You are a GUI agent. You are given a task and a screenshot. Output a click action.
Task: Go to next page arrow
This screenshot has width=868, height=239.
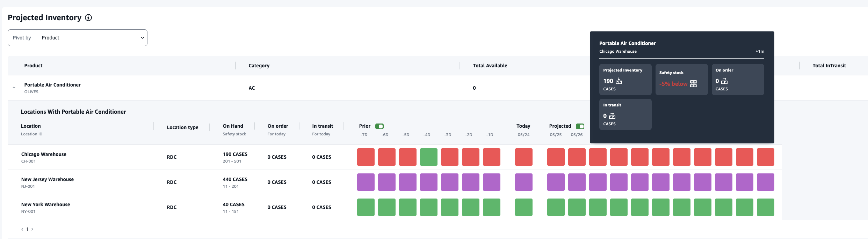pos(32,229)
